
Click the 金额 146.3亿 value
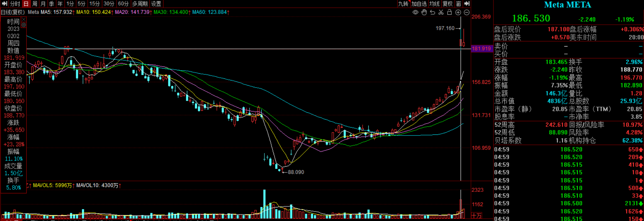coord(556,93)
